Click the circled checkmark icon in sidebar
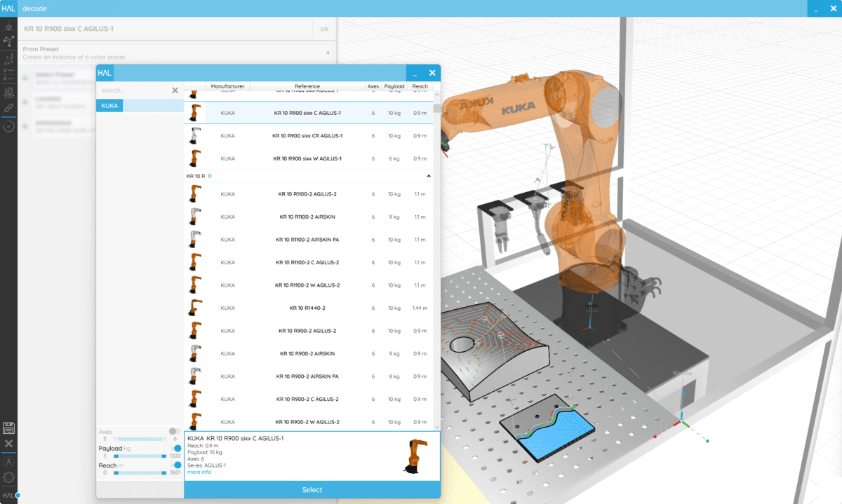The width and height of the screenshot is (842, 504). point(8,127)
